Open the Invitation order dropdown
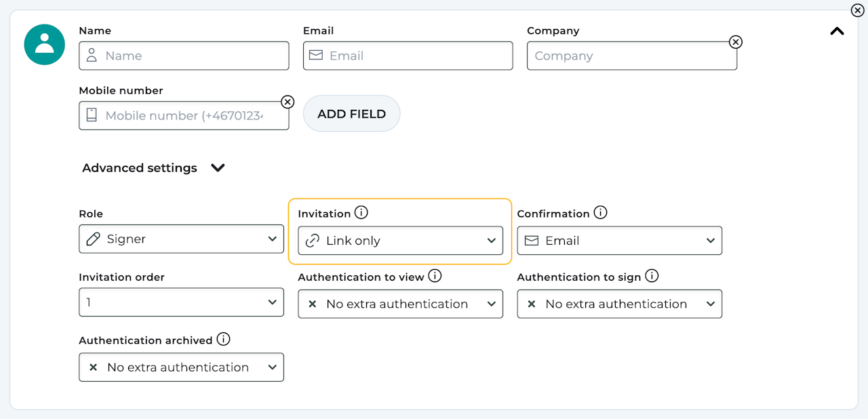The height and width of the screenshot is (419, 868). (x=181, y=302)
